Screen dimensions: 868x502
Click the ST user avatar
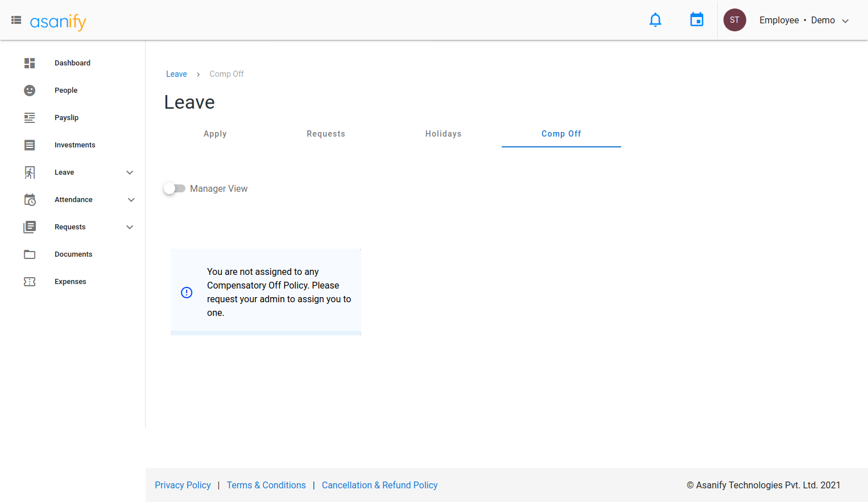734,20
